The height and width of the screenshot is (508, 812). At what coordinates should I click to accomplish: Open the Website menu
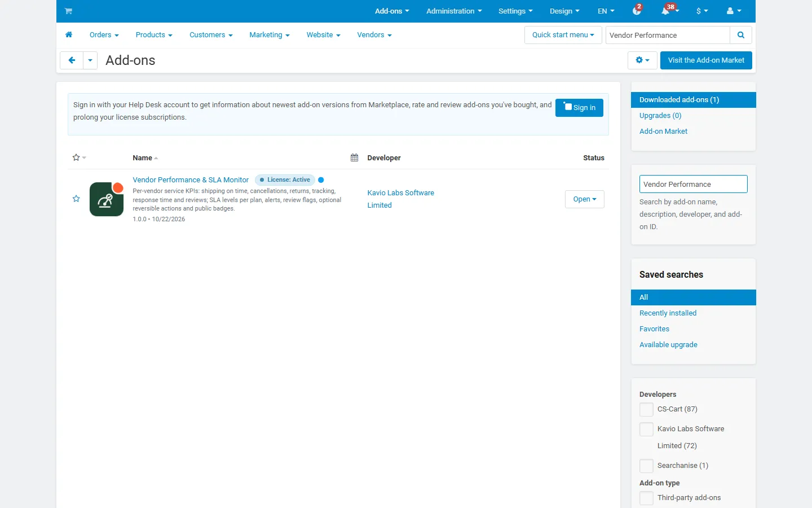tap(324, 35)
